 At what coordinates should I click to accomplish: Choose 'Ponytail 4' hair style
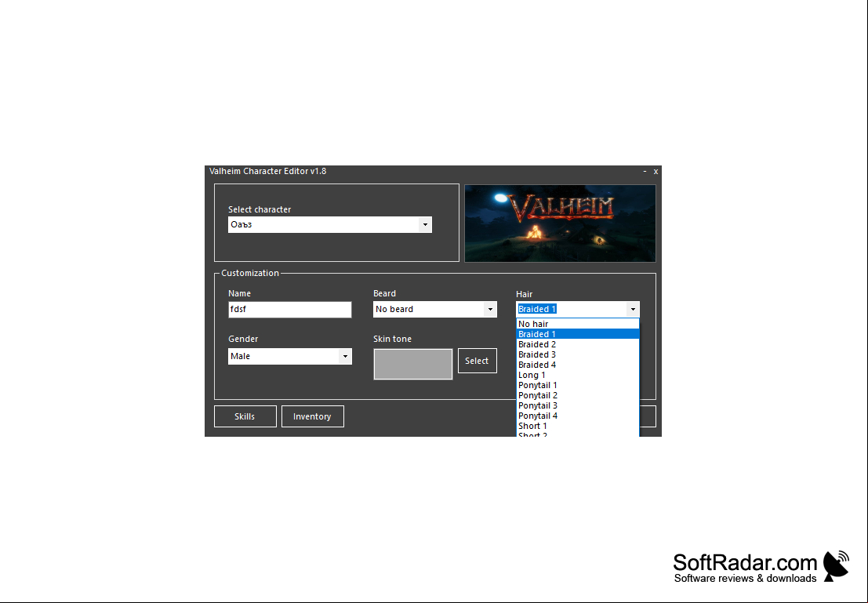pos(577,416)
